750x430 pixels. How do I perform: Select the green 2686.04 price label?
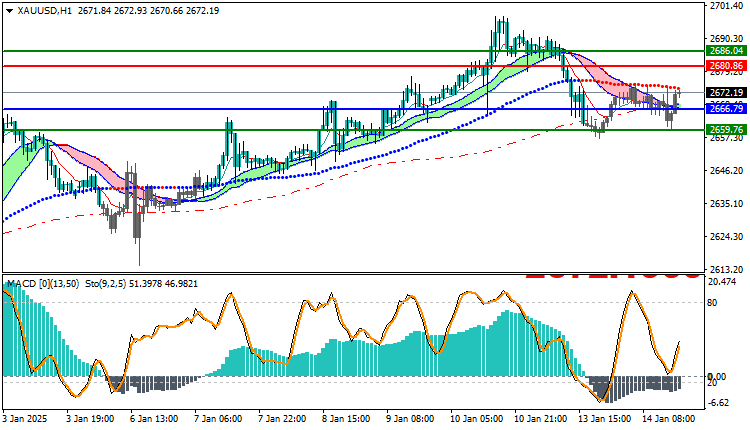coord(726,51)
